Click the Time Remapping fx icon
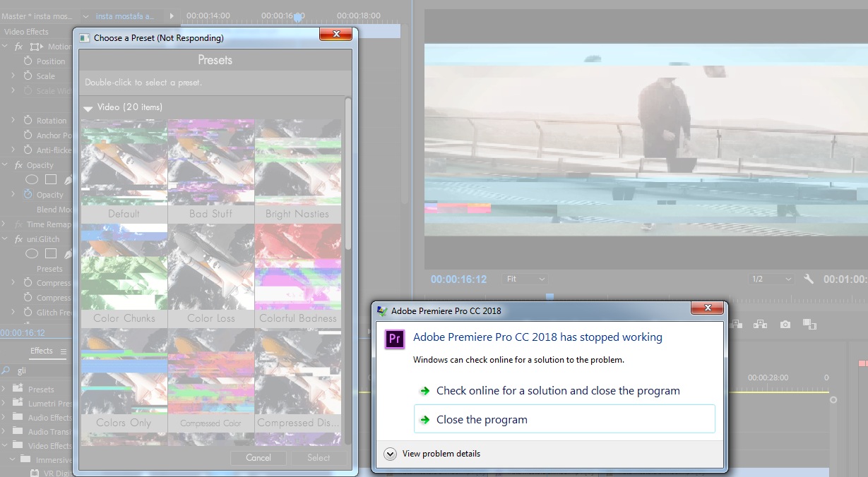 (19, 224)
